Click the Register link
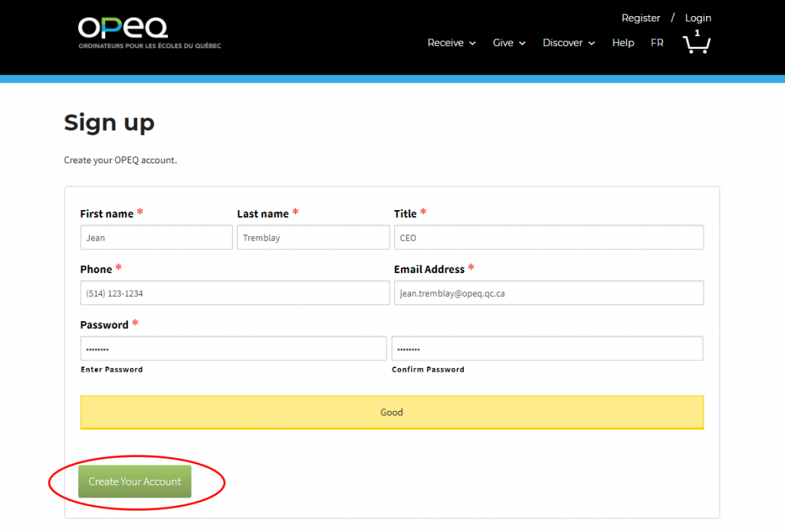Screen dimensions: 785x532 click(641, 18)
